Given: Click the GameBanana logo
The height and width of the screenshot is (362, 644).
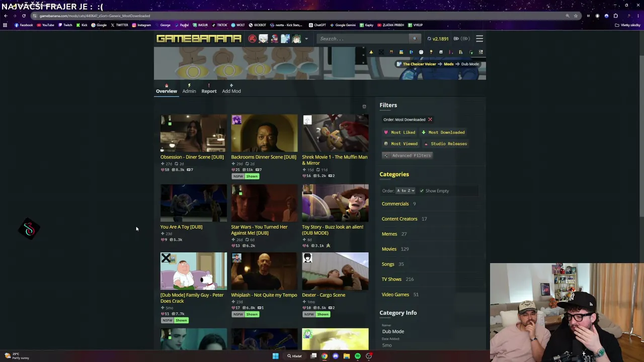Looking at the screenshot, I should click(x=199, y=39).
